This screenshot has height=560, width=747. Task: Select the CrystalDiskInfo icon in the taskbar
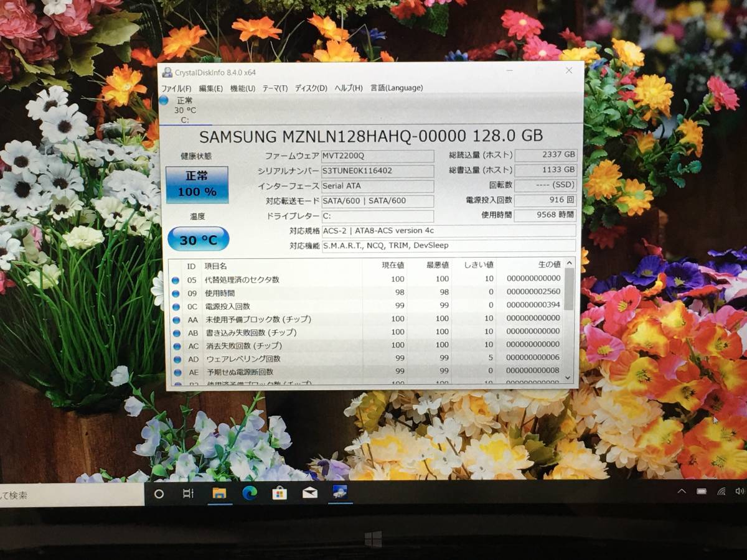[339, 493]
